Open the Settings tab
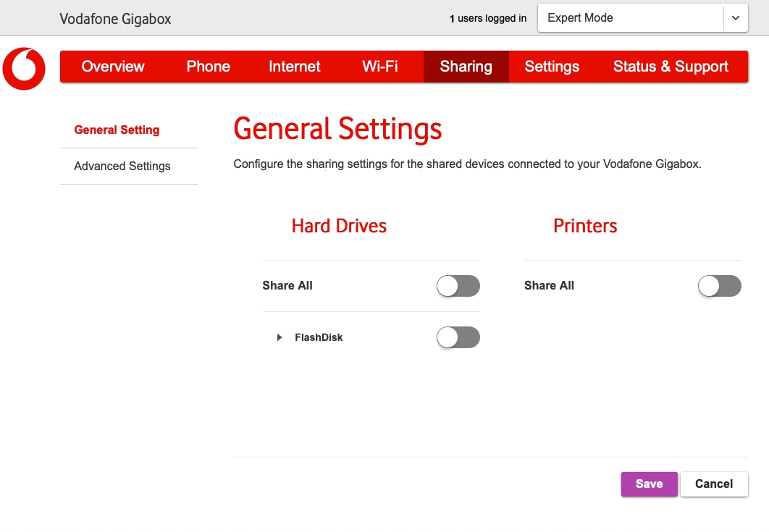Screen dimensions: 769x532 (x=552, y=67)
